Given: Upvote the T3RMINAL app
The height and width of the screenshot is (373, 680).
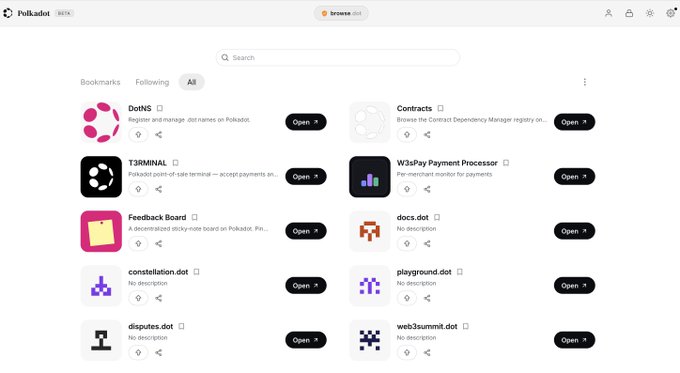Looking at the screenshot, I should (x=138, y=189).
